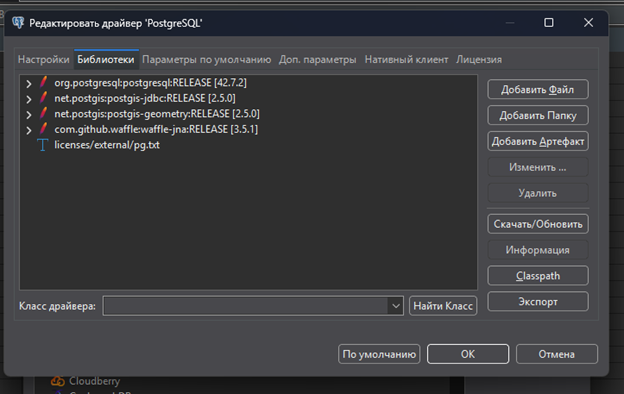Screen dimensions: 624x394
Task: Select Cloudberry label in the background window
Action: click(x=94, y=381)
